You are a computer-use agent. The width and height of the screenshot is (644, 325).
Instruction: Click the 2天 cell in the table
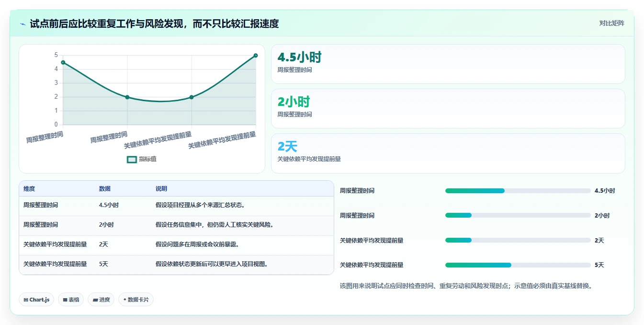[103, 244]
